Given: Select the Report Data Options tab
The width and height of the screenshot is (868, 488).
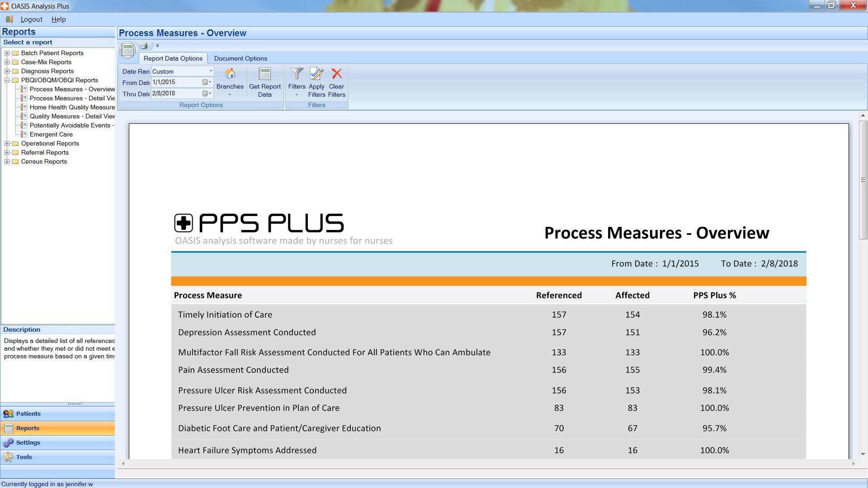Looking at the screenshot, I should (x=172, y=58).
